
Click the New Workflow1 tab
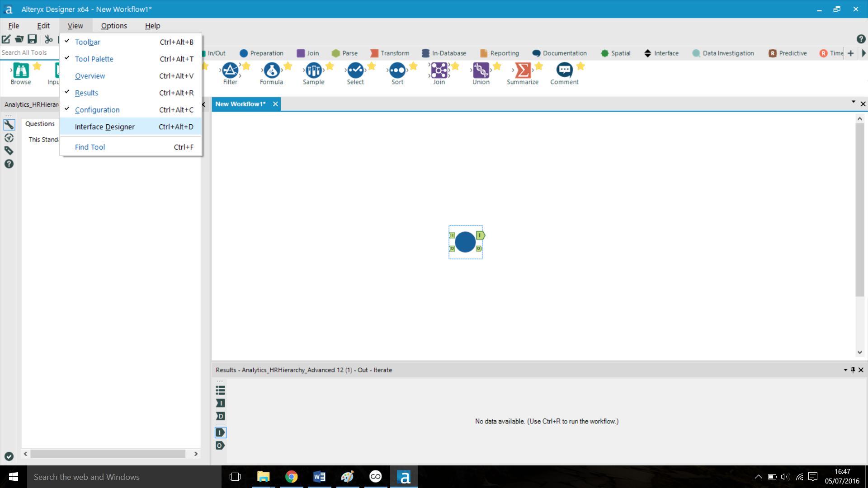coord(242,103)
